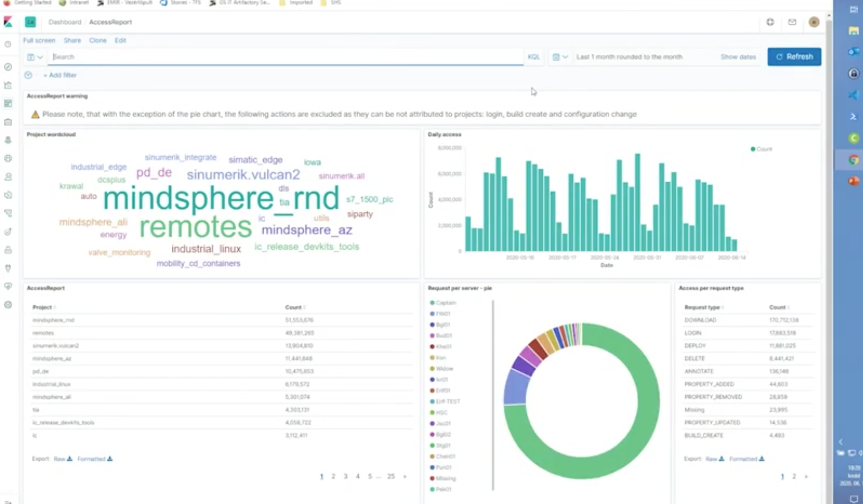The width and height of the screenshot is (863, 504).
Task: Go to the Dashboard breadcrumb
Action: (65, 22)
